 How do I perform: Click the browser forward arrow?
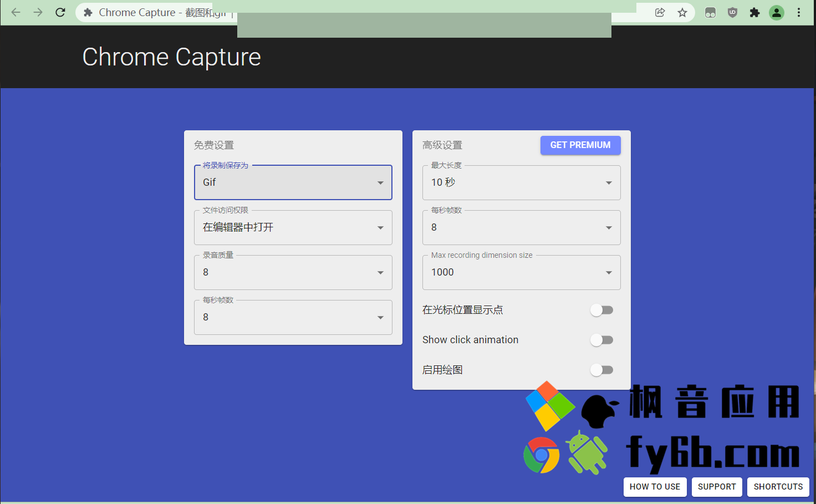click(38, 12)
